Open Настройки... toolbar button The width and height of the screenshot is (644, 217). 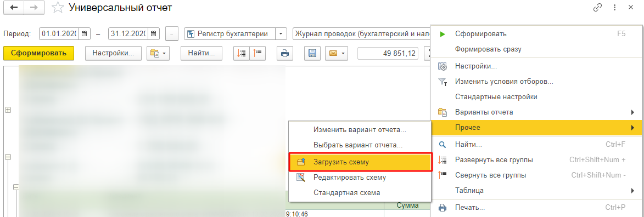(x=113, y=53)
